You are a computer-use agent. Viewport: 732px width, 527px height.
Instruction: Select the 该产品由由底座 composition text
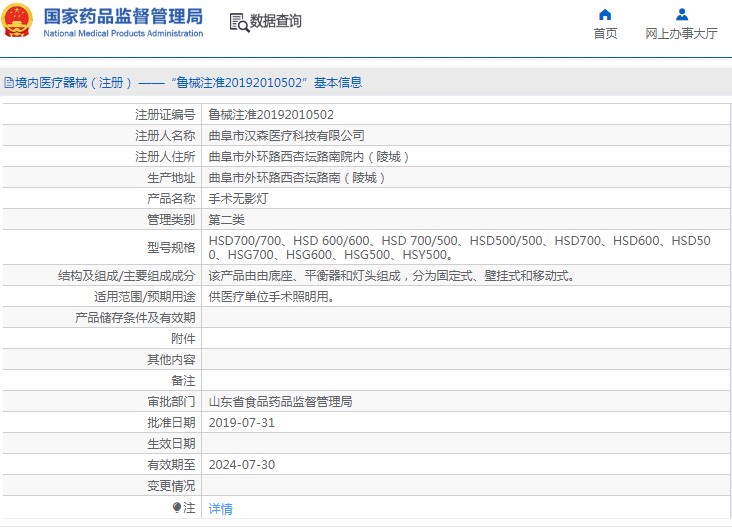391,276
